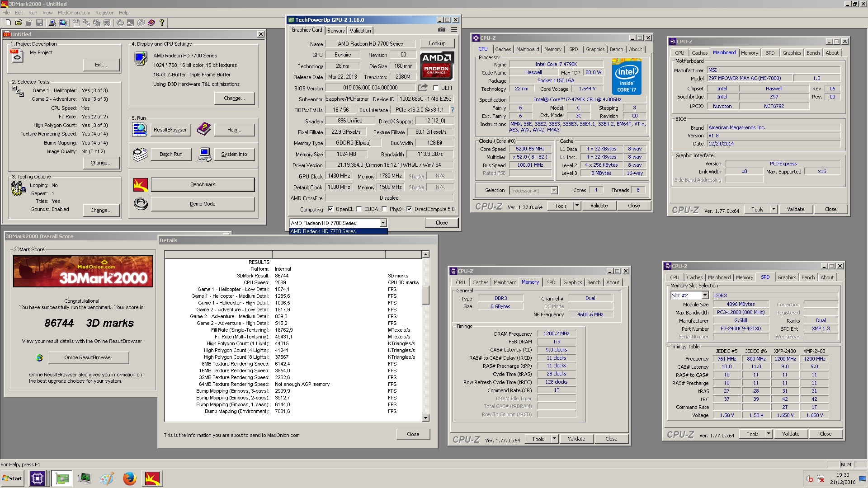Click the taskbar clock showing 19:30
Image resolution: width=868 pixels, height=488 pixels.
[x=843, y=475]
